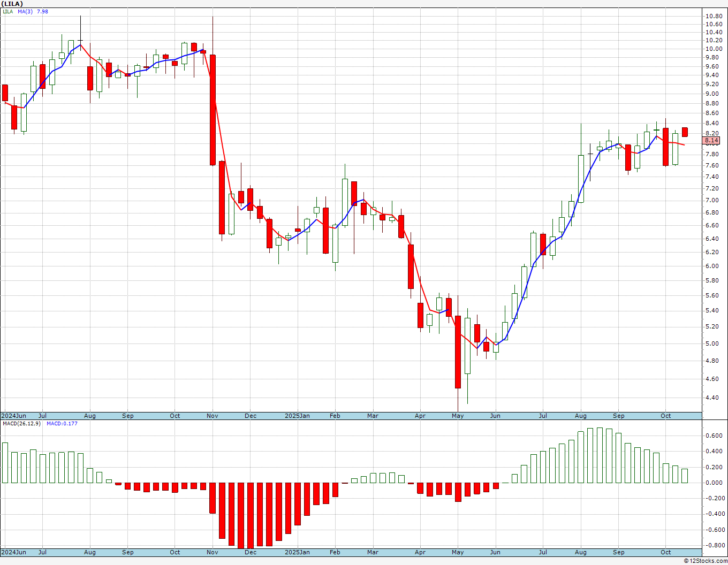Select 2024Jun on the price chart date axis
This screenshot has height=565, width=728.
pos(14,416)
